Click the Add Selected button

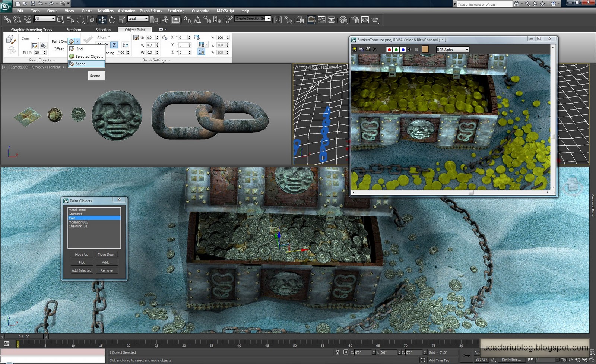click(82, 270)
